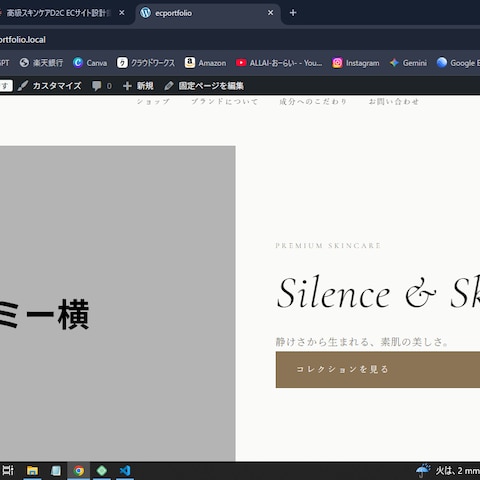Open a new browser tab
The width and height of the screenshot is (480, 480).
pos(293,13)
